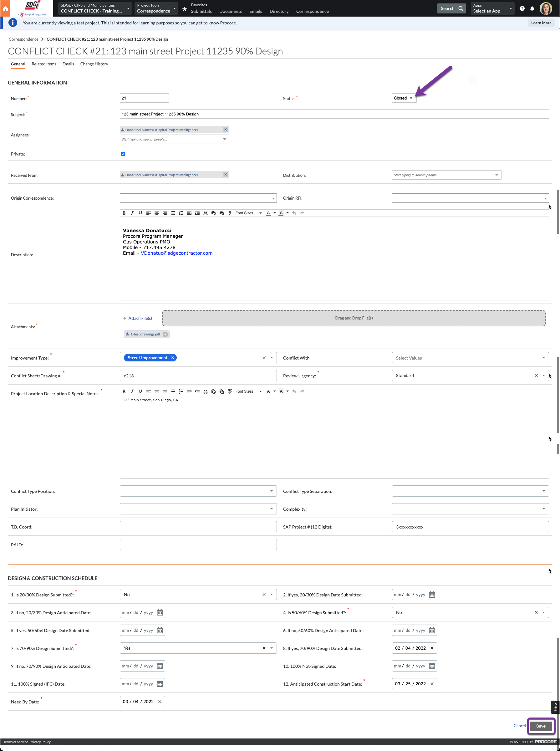This screenshot has height=751, width=560.
Task: Remove the Street Improvement tag
Action: coord(173,358)
